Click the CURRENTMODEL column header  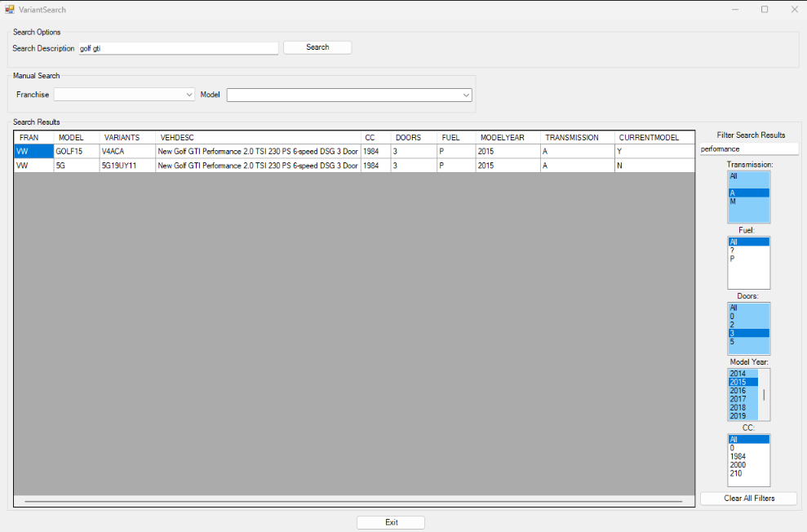tap(654, 138)
